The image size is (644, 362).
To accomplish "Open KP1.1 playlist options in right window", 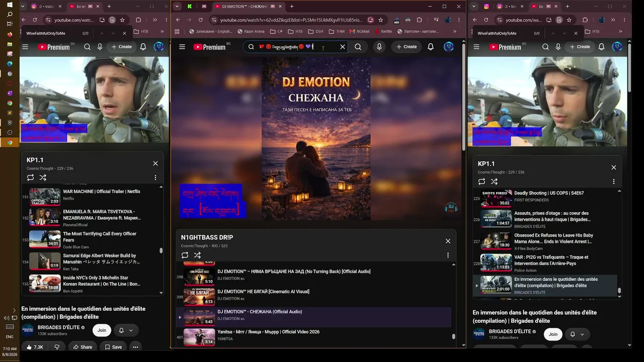I will (x=614, y=182).
